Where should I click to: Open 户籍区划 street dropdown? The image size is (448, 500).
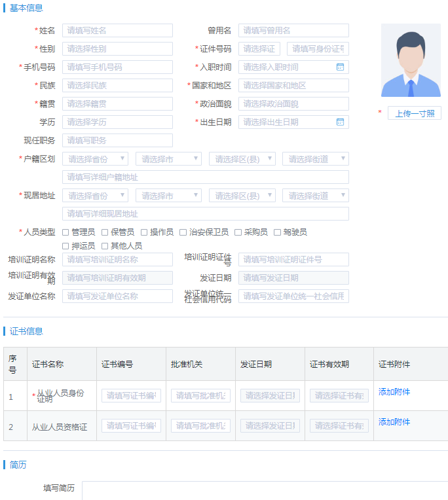tap(315, 159)
